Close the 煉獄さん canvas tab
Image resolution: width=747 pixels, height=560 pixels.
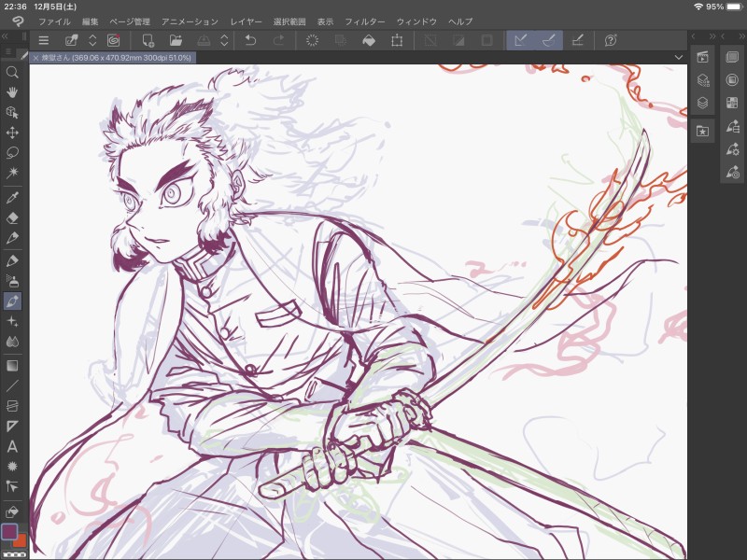[x=35, y=58]
